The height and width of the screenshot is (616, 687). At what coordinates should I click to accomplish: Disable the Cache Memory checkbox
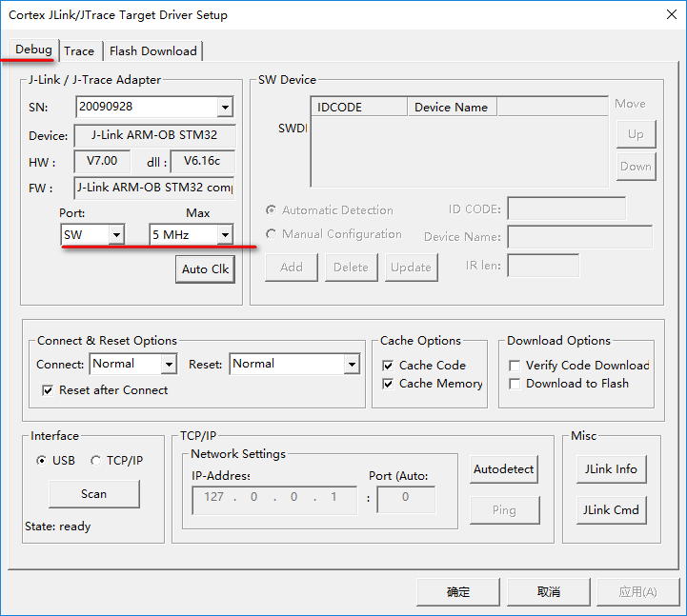coord(388,384)
